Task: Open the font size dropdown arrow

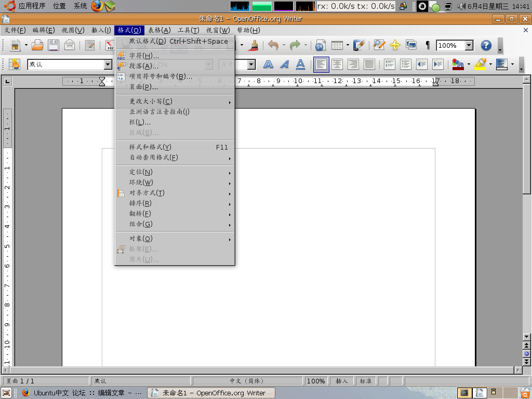Action: point(251,64)
